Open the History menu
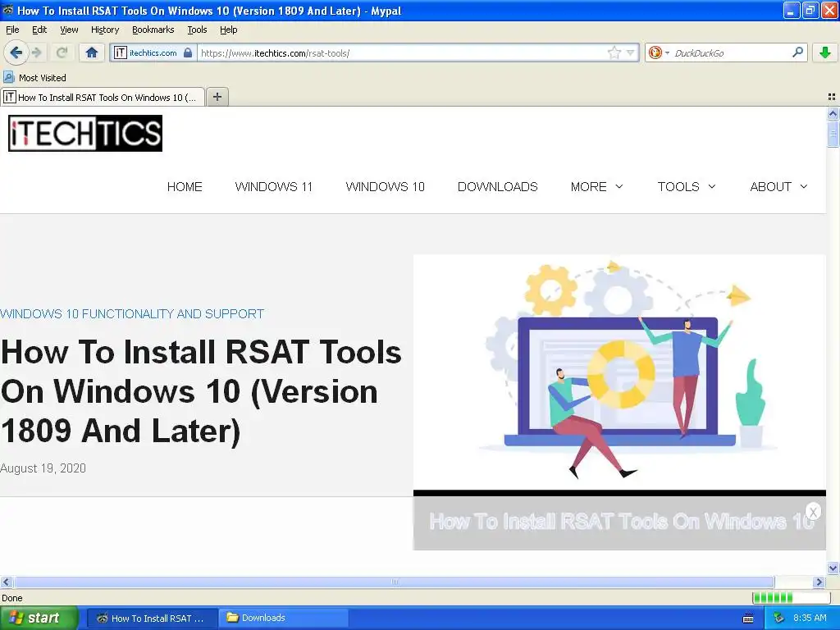840x630 pixels. (105, 30)
